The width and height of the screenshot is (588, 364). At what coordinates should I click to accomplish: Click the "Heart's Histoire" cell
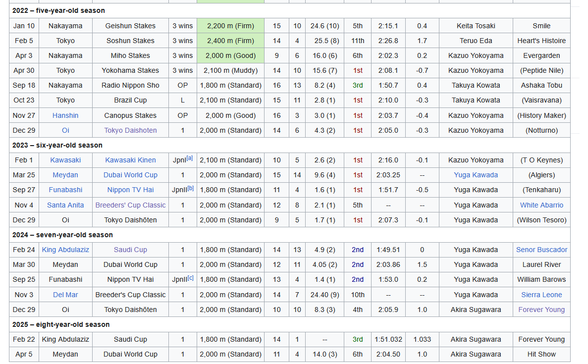[x=541, y=41]
